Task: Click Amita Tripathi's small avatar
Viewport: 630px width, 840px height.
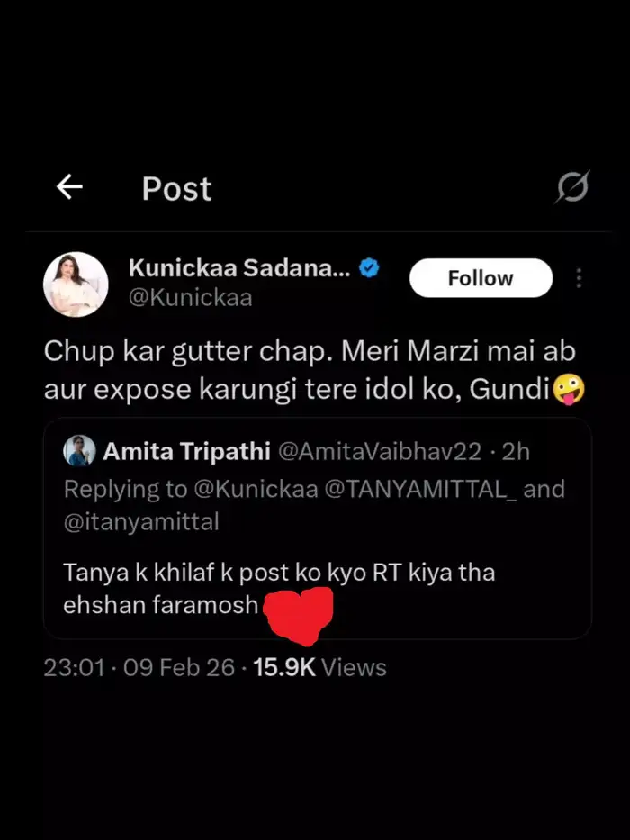Action: point(79,453)
